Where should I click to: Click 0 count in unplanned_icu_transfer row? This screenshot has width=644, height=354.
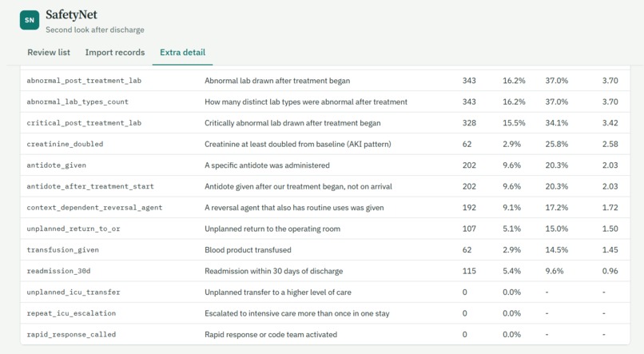(464, 292)
